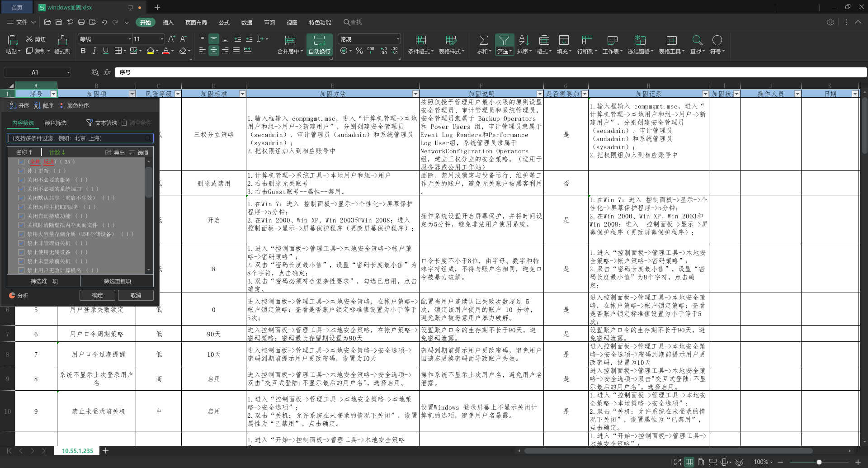Click Freeze Panes (冻结窗格) icon
Image resolution: width=868 pixels, height=468 pixels.
(640, 40)
